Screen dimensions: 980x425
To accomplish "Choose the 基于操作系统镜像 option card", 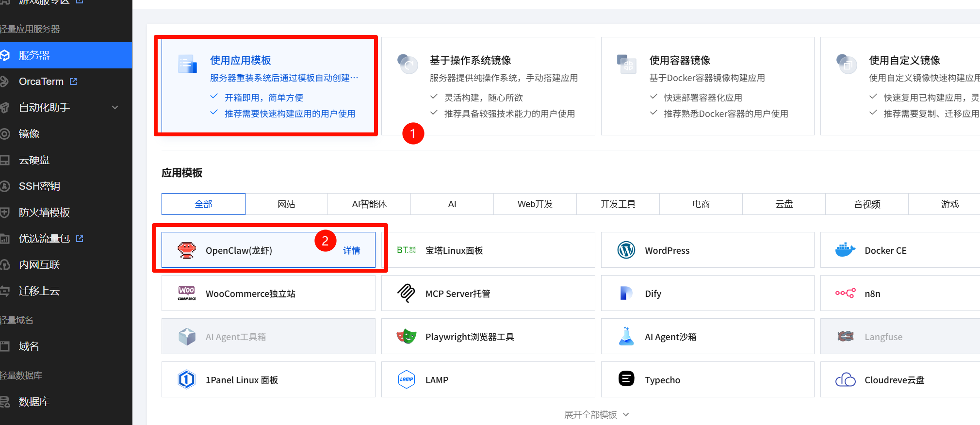I will 488,86.
